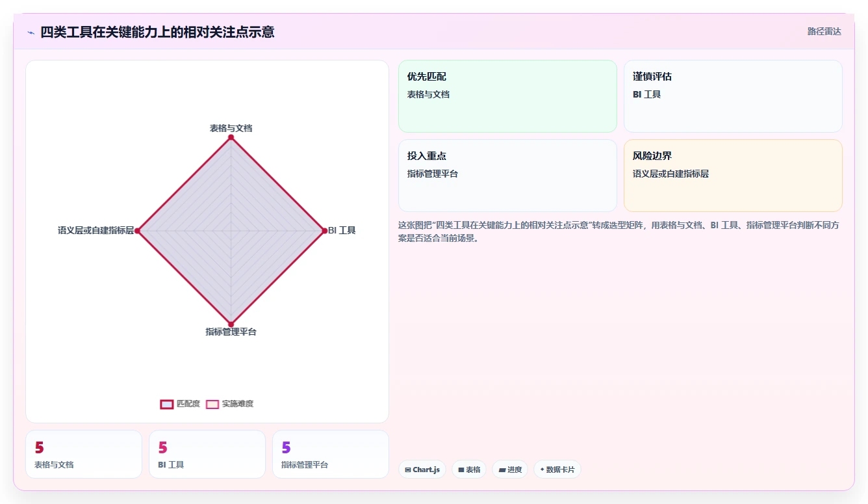Click the pink 5 above BI 工具 stat
The height and width of the screenshot is (504, 868).
tap(162, 447)
